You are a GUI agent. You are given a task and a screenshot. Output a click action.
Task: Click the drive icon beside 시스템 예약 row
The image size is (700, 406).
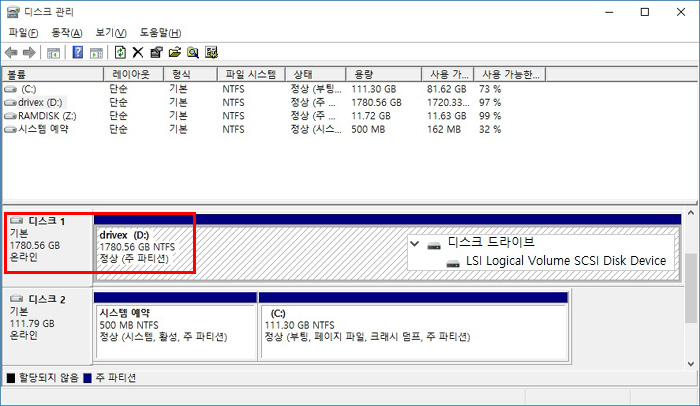click(10, 130)
